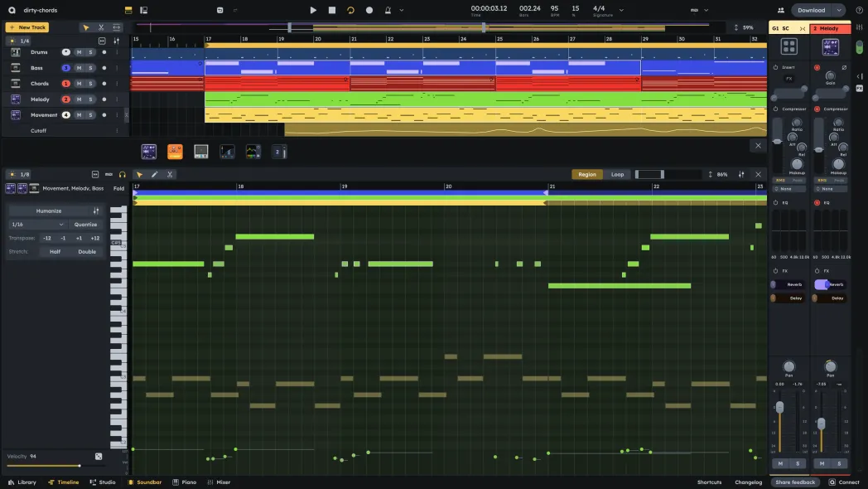Toggle the headphones audition icon in piano roll

click(123, 174)
